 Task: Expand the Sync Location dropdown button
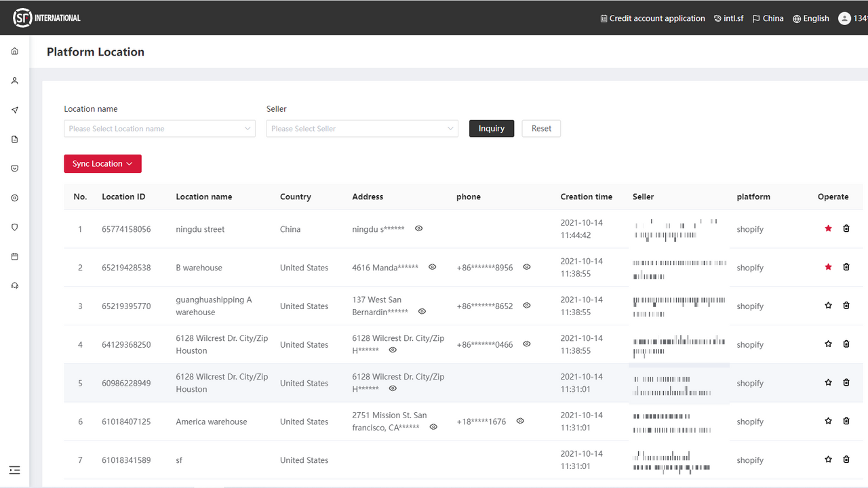102,164
